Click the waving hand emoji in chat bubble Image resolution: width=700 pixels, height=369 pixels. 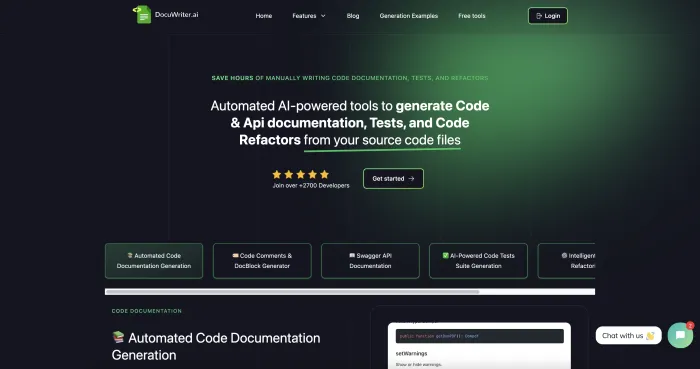tap(650, 336)
